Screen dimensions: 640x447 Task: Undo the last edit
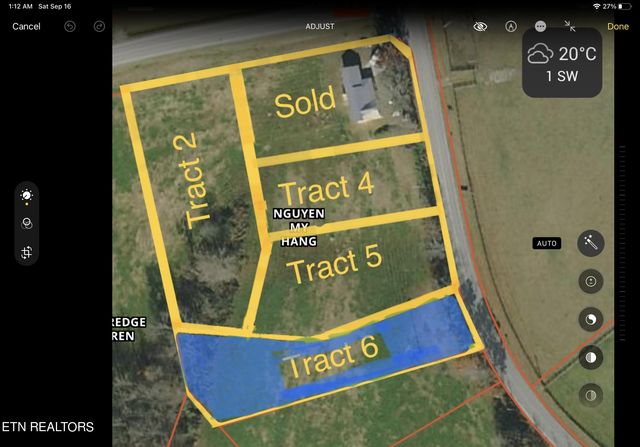pyautogui.click(x=70, y=26)
